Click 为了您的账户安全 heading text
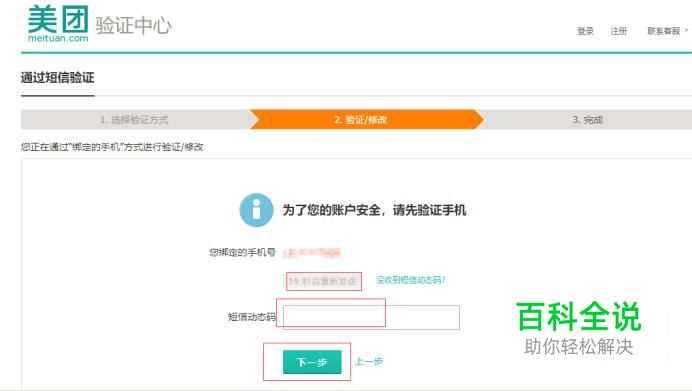This screenshot has width=692, height=391. point(374,210)
